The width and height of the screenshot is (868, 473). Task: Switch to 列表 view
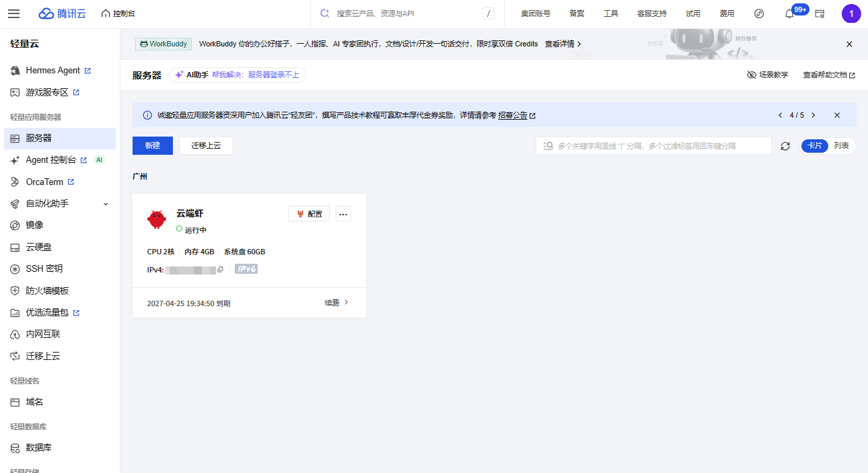pyautogui.click(x=841, y=146)
